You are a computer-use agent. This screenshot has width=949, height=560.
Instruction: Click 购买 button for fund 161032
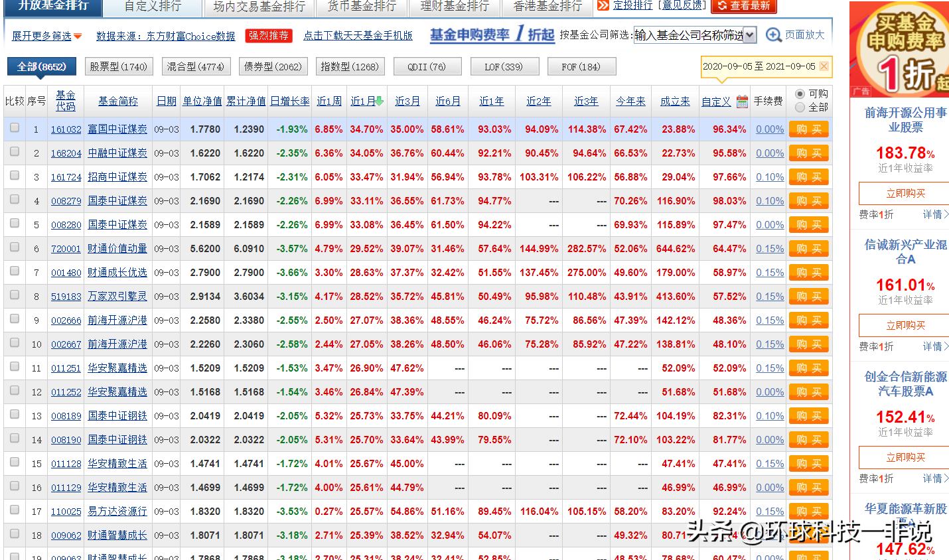coord(809,129)
